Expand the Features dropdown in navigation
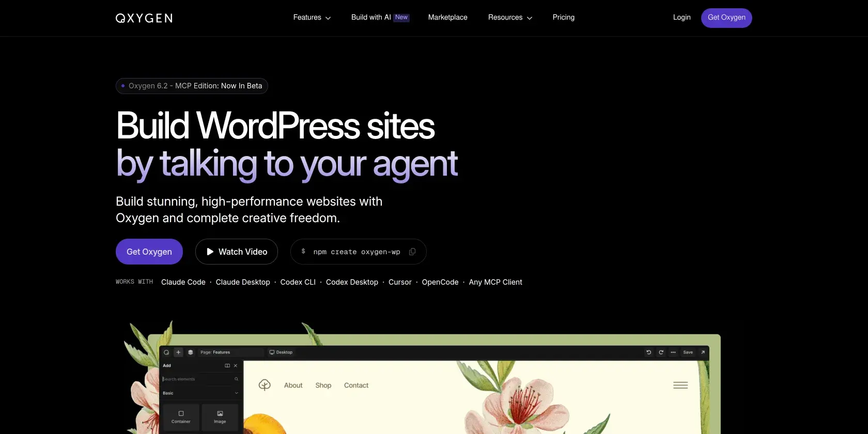Viewport: 868px width, 434px height. (312, 18)
